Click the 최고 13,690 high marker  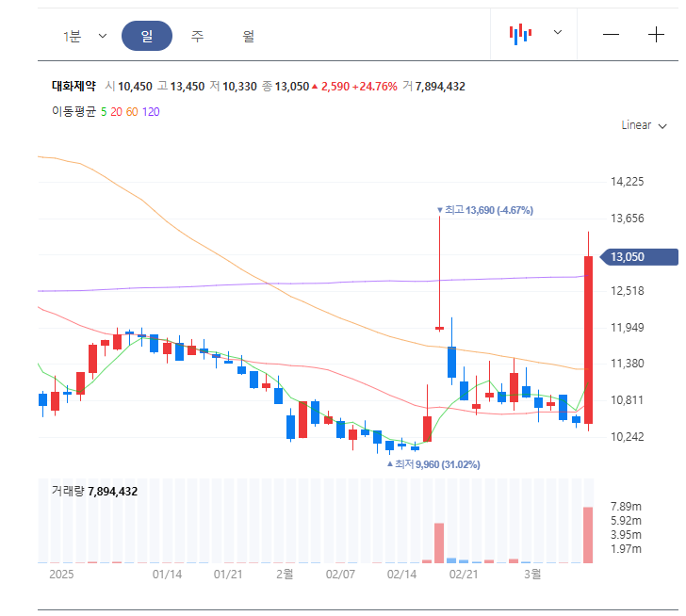(x=485, y=210)
